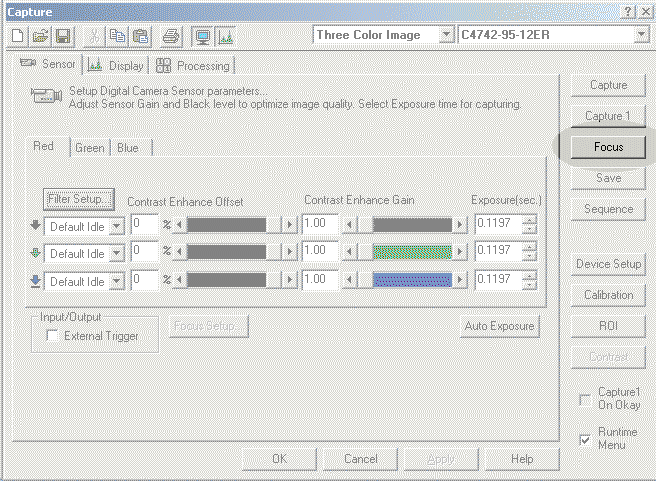Expand the C4742-95-12ER camera dropdown
The width and height of the screenshot is (656, 481).
click(641, 35)
